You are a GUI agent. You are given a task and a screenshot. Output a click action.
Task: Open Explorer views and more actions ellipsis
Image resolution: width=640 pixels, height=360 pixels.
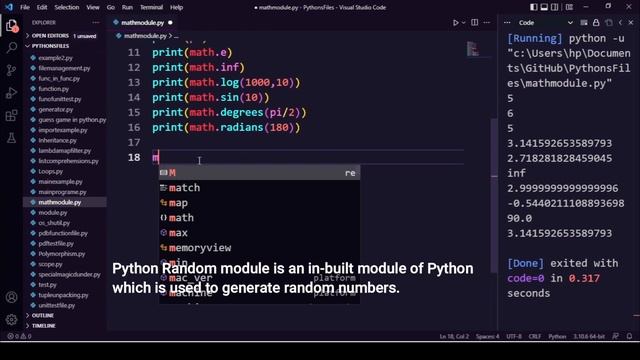(x=96, y=23)
